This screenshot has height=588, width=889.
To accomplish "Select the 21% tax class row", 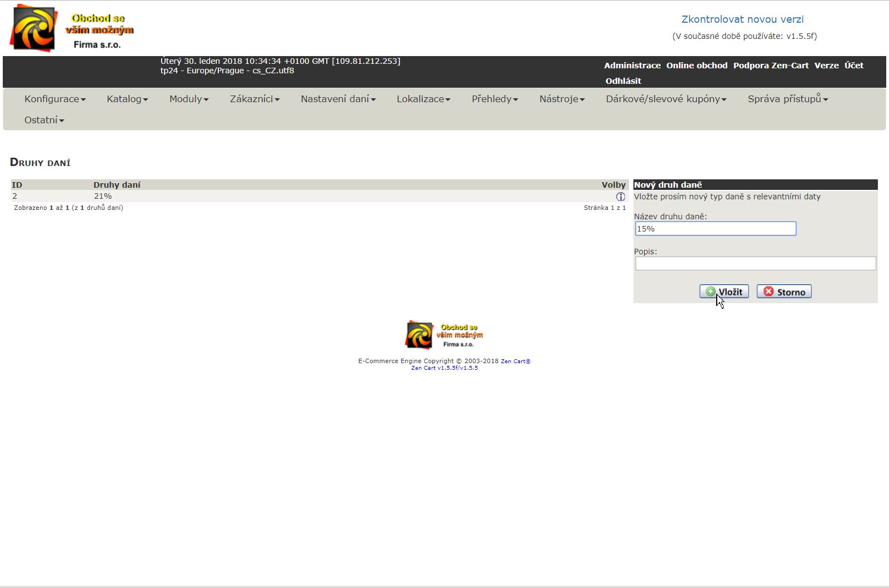I will pos(103,197).
